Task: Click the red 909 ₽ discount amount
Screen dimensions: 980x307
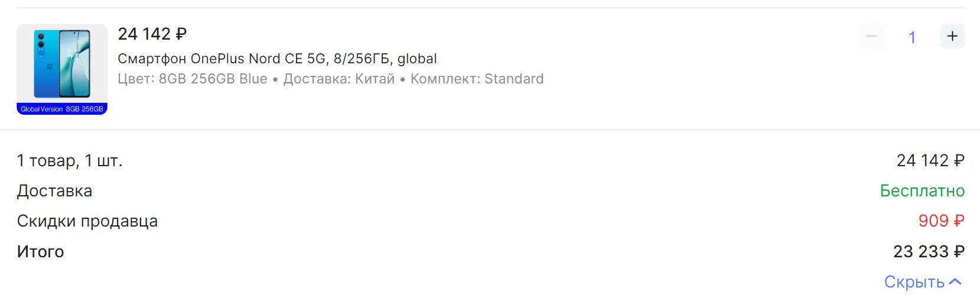Action: tap(940, 221)
